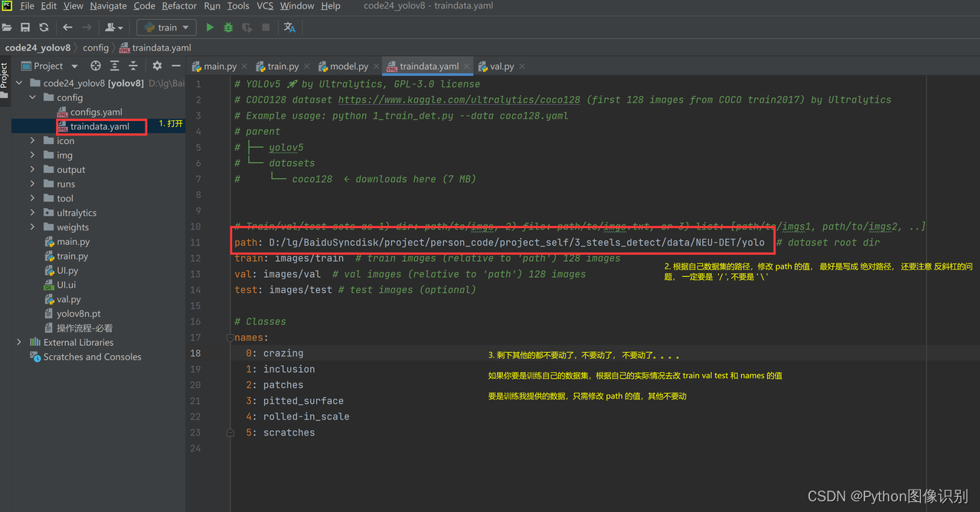Viewport: 980px width, 512px height.
Task: Click the Select Opened File target icon
Action: pyautogui.click(x=96, y=66)
